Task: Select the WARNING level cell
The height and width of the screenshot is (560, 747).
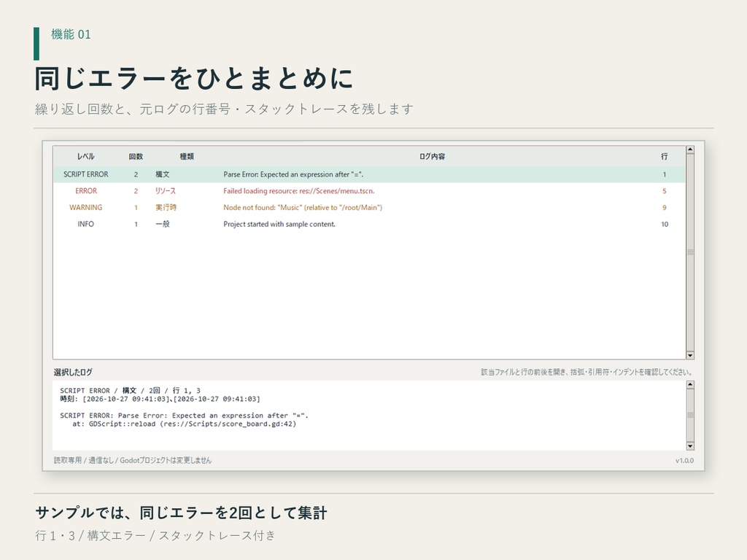Action: pos(86,208)
